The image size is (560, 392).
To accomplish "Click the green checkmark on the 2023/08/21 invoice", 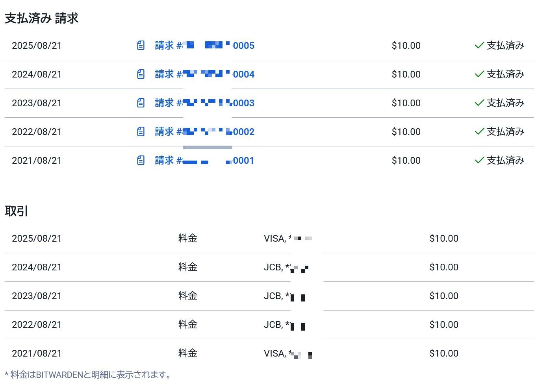I will click(x=479, y=103).
